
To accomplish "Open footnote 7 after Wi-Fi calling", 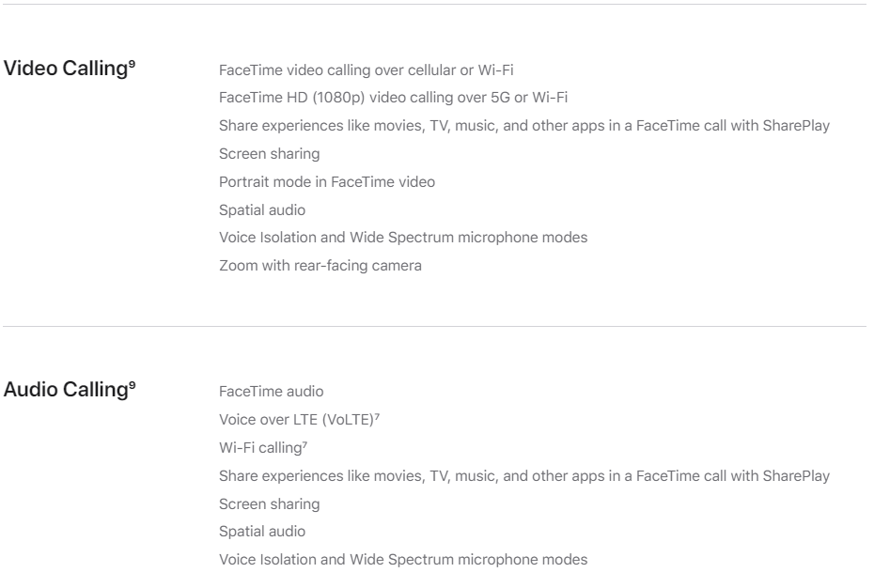I will coord(304,443).
